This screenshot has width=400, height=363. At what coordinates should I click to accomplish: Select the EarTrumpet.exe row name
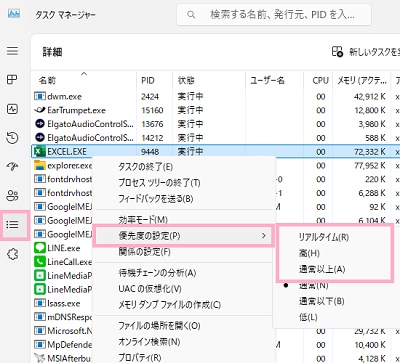coord(76,110)
